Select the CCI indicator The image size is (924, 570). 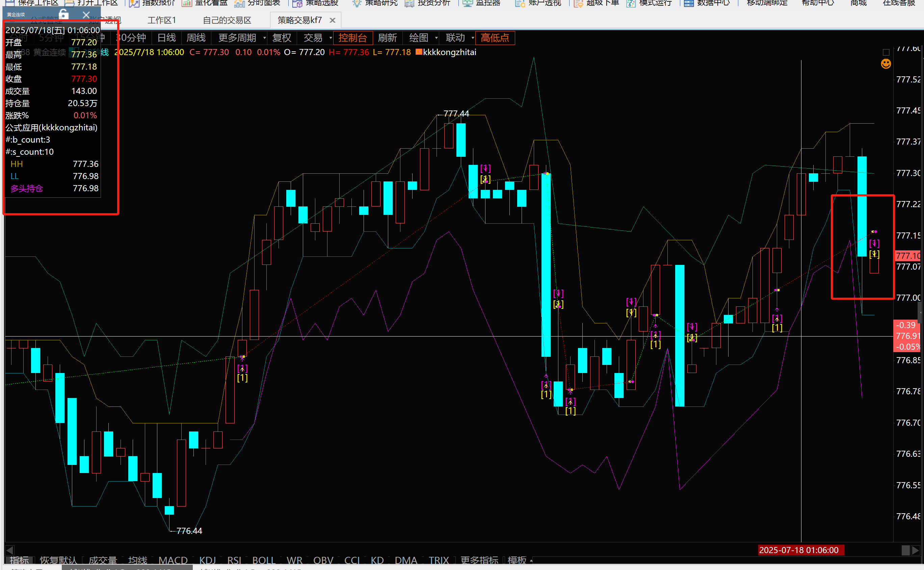352,561
